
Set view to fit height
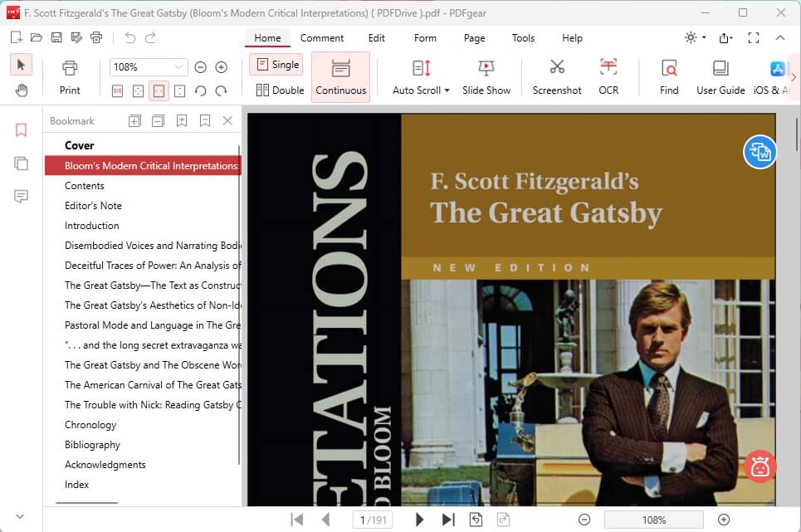pos(180,90)
